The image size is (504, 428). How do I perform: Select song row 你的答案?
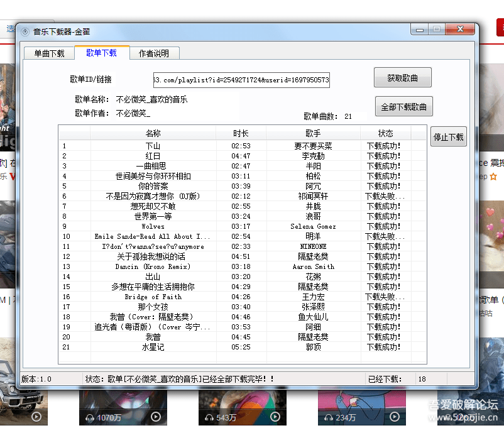(x=243, y=186)
